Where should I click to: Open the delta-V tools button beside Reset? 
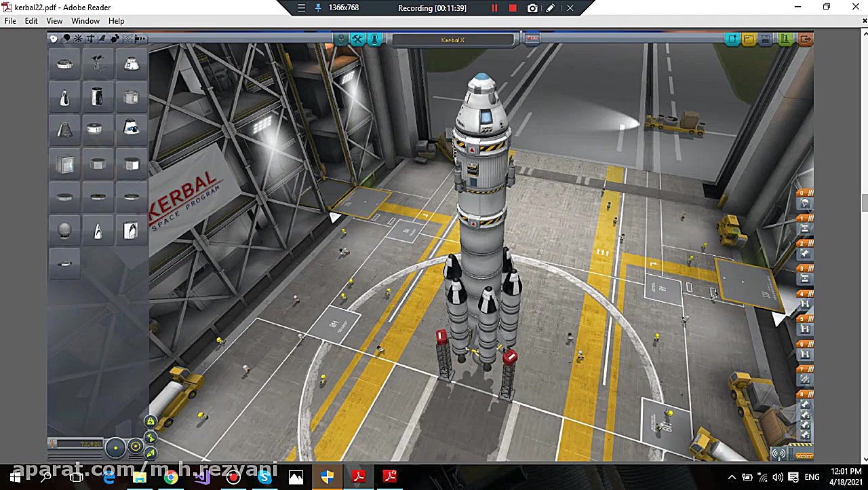click(x=778, y=454)
